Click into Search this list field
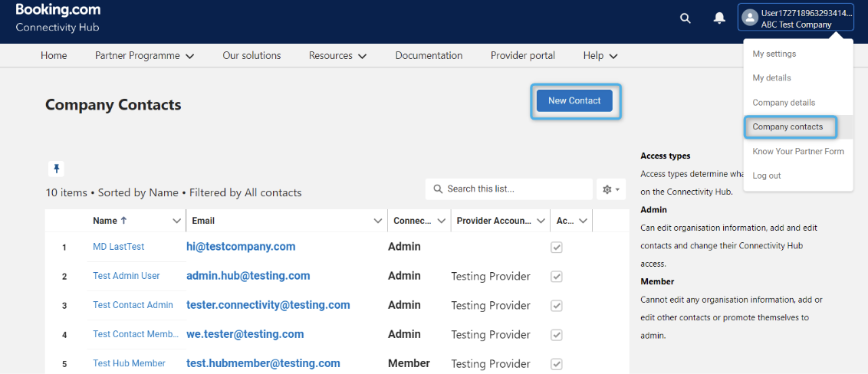Screen dimensions: 868x374 tap(514, 189)
